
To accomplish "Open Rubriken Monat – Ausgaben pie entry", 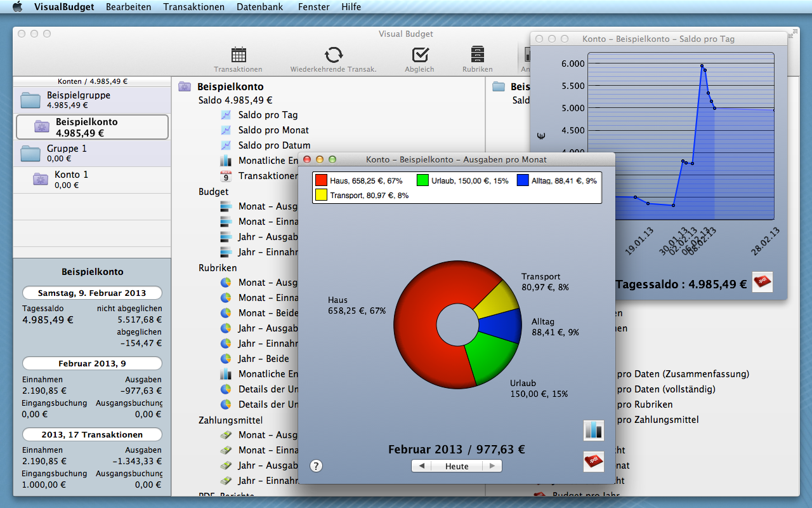I will pyautogui.click(x=259, y=283).
